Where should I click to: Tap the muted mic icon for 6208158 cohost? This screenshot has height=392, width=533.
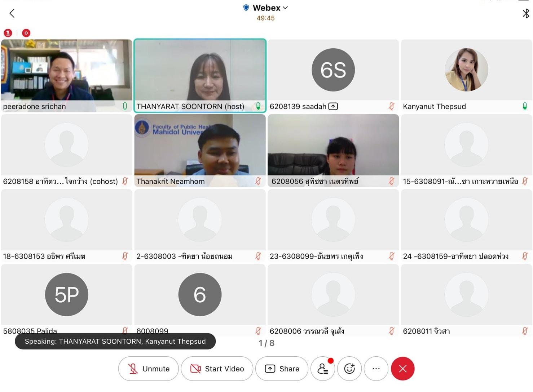[125, 181]
